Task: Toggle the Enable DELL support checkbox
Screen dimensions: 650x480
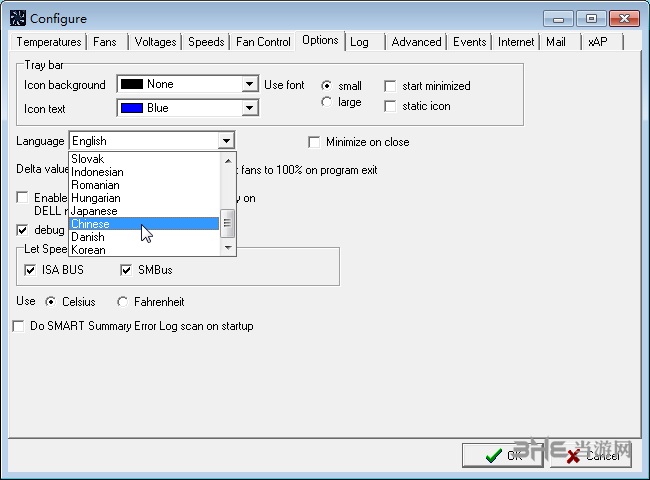Action: (22, 197)
